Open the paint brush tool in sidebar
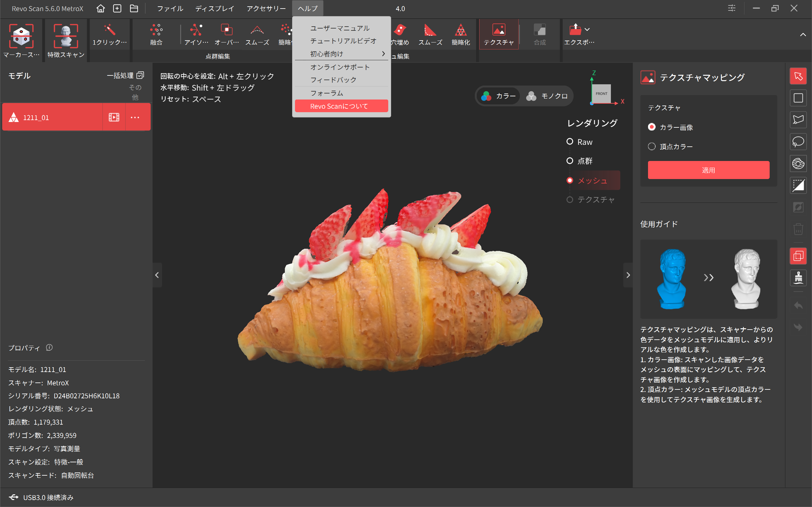 (798, 278)
